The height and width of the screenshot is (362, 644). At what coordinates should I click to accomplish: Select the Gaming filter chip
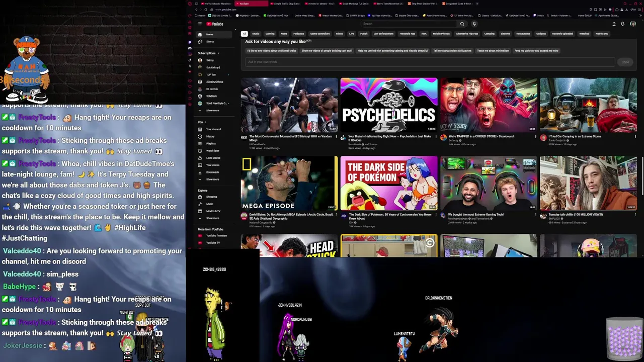click(x=270, y=34)
